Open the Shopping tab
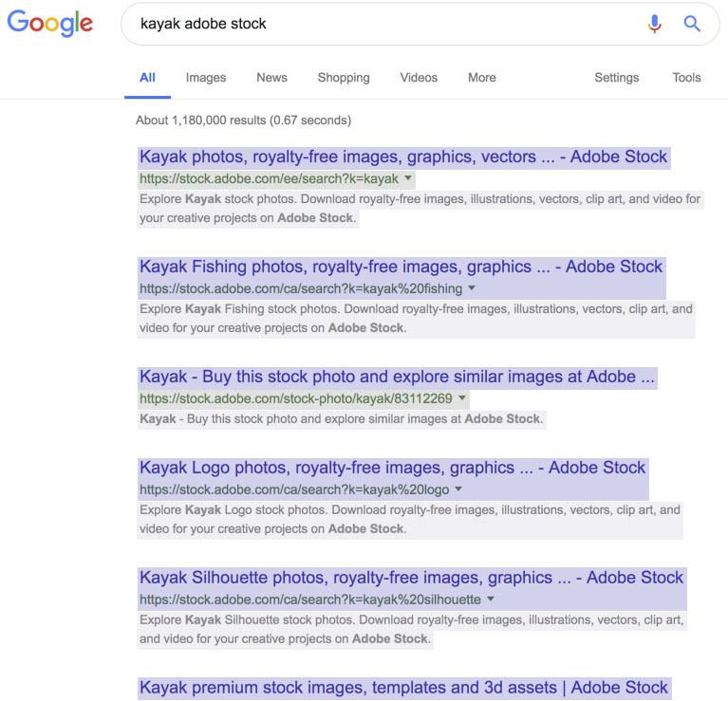 pos(344,78)
